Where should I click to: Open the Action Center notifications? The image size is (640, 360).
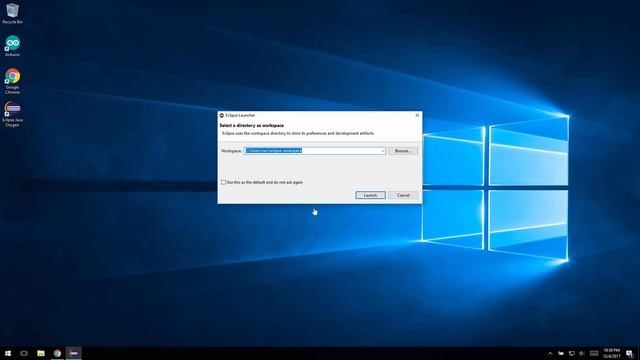[629, 353]
